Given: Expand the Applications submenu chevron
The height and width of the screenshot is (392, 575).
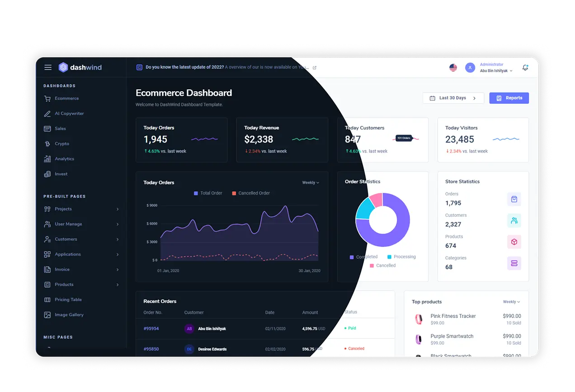Looking at the screenshot, I should tap(118, 254).
